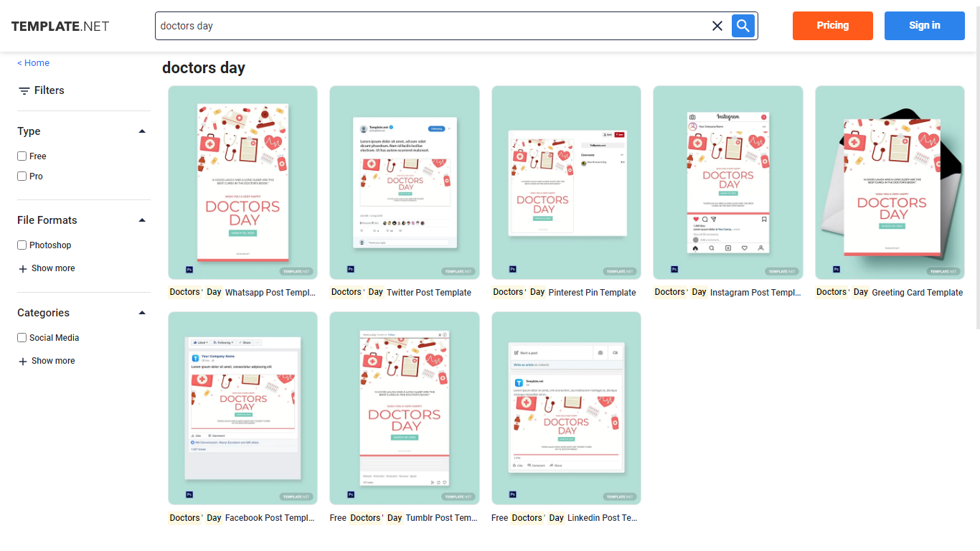The height and width of the screenshot is (551, 980).
Task: Tick the Pro type checkbox
Action: pyautogui.click(x=22, y=176)
